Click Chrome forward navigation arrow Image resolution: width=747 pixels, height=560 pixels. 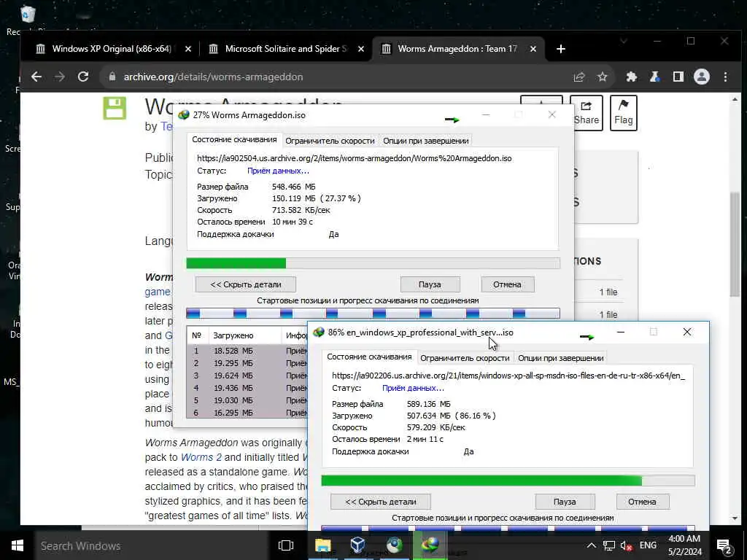pos(60,77)
